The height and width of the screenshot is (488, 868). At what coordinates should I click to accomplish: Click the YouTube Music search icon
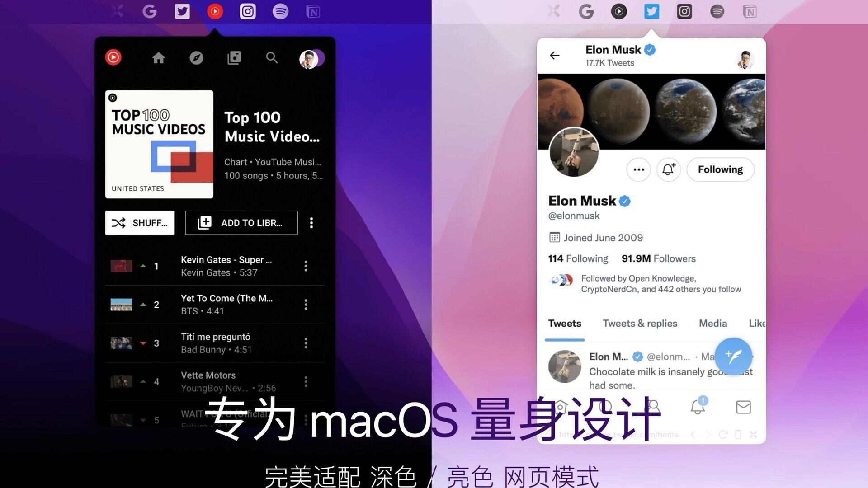tap(271, 57)
